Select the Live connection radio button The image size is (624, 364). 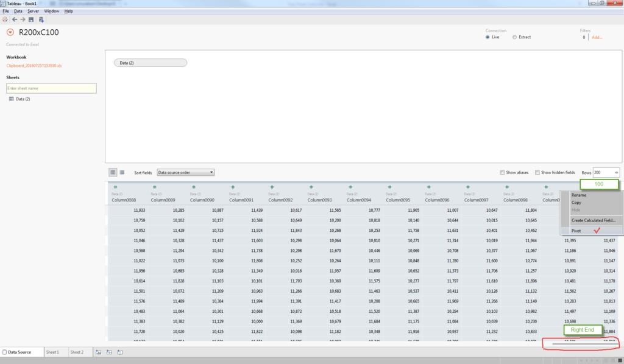(487, 37)
